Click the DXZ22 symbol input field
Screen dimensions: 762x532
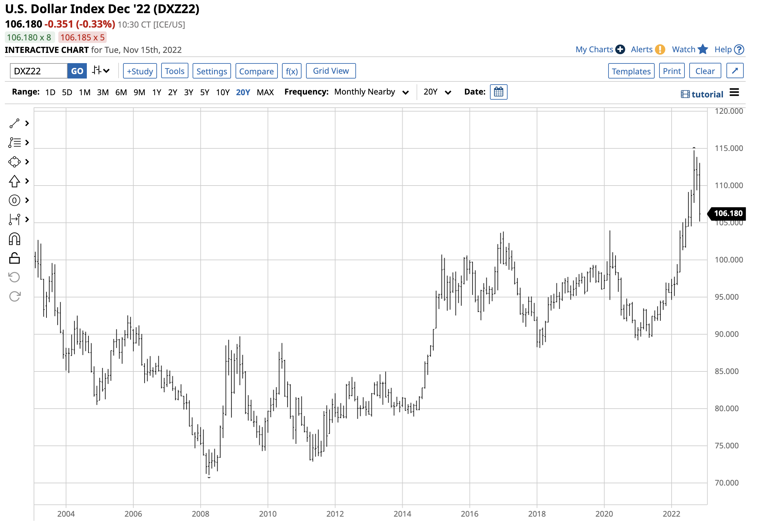38,71
